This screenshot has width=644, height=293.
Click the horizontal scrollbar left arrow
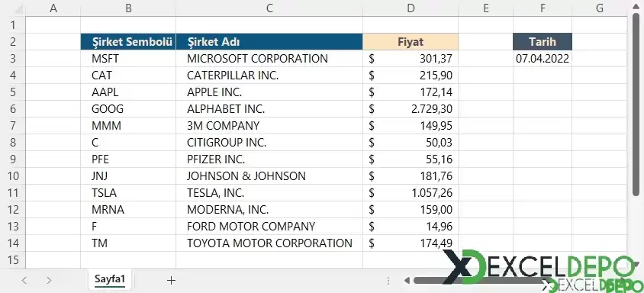click(x=407, y=280)
